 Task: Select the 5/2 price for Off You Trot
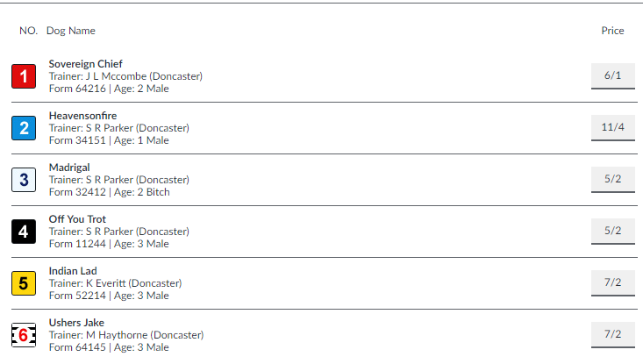(x=613, y=231)
